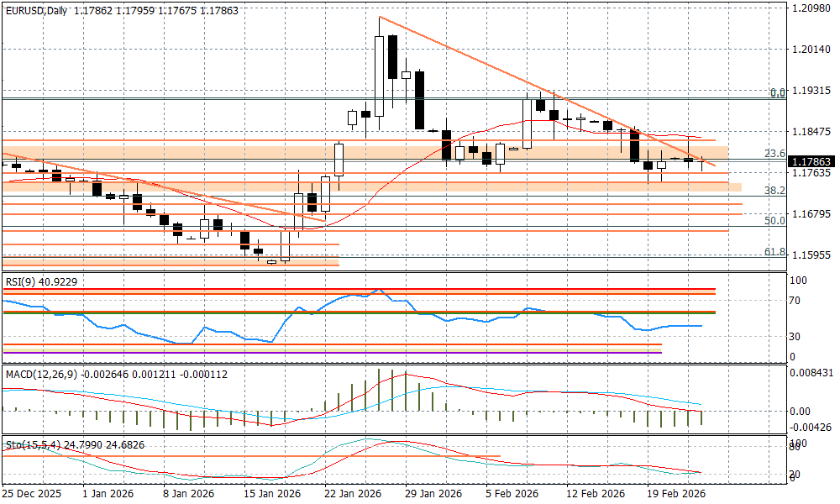840x504 pixels.
Task: Click the 1.18475 price axis label
Action: (x=811, y=132)
